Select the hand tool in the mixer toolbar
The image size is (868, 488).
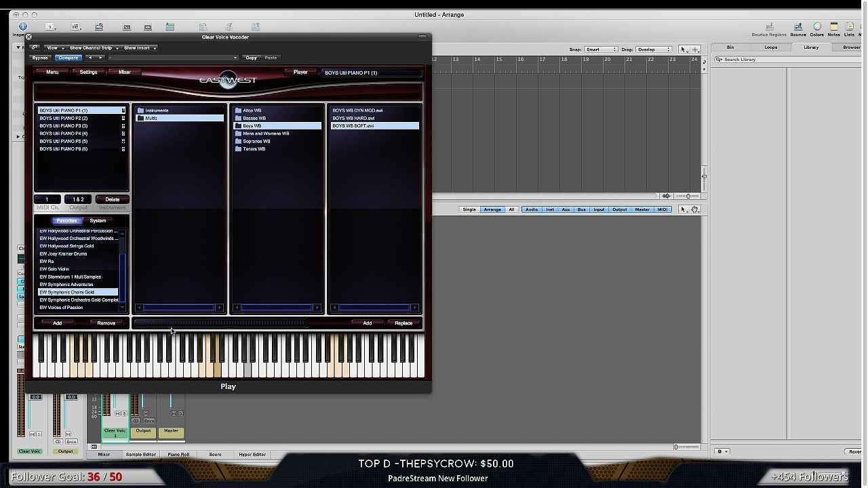pos(695,209)
